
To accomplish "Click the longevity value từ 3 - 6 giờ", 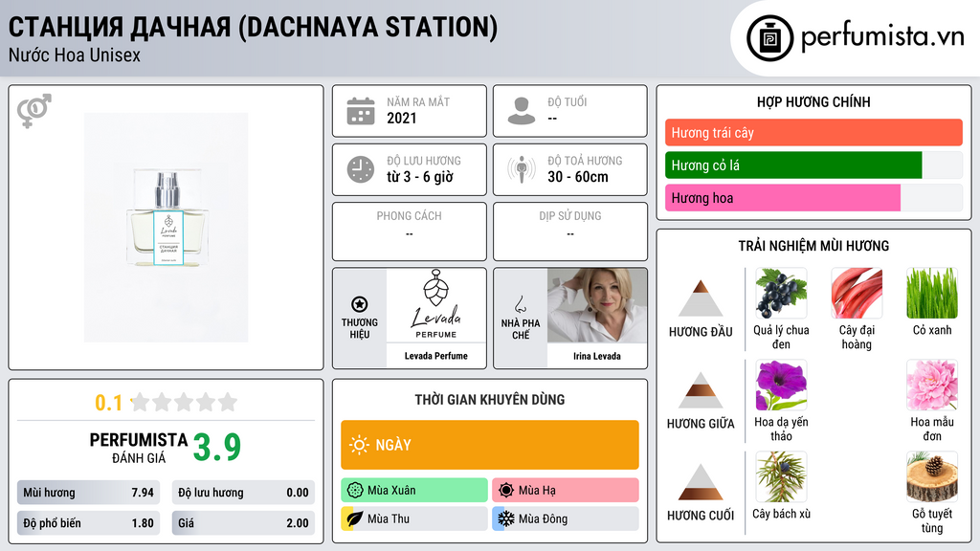I will [420, 177].
